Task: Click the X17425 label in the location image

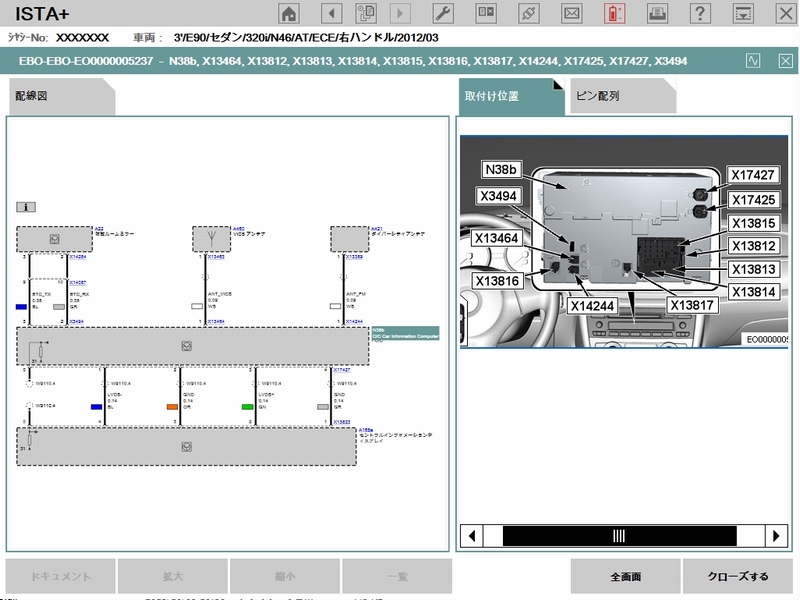Action: click(754, 200)
